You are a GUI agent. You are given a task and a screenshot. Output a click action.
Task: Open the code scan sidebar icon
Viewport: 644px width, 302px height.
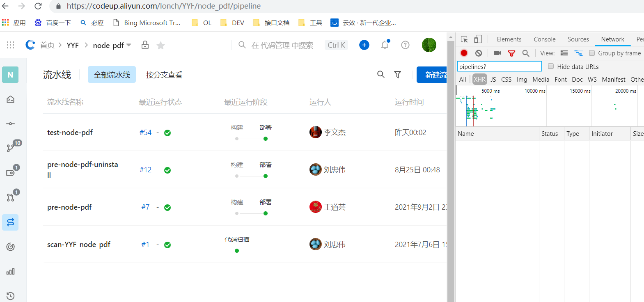(11, 247)
